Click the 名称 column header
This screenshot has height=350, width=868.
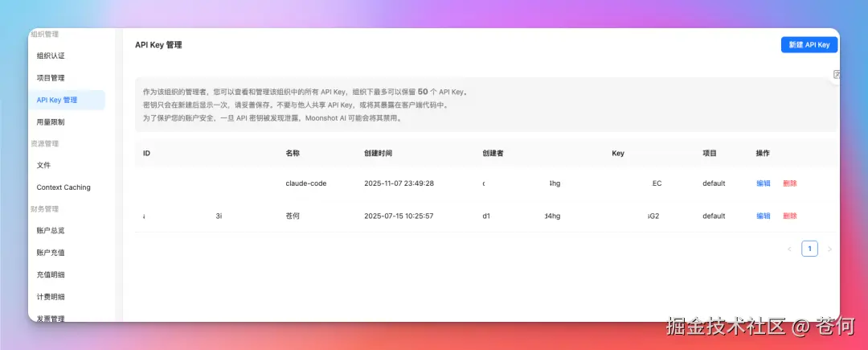293,154
